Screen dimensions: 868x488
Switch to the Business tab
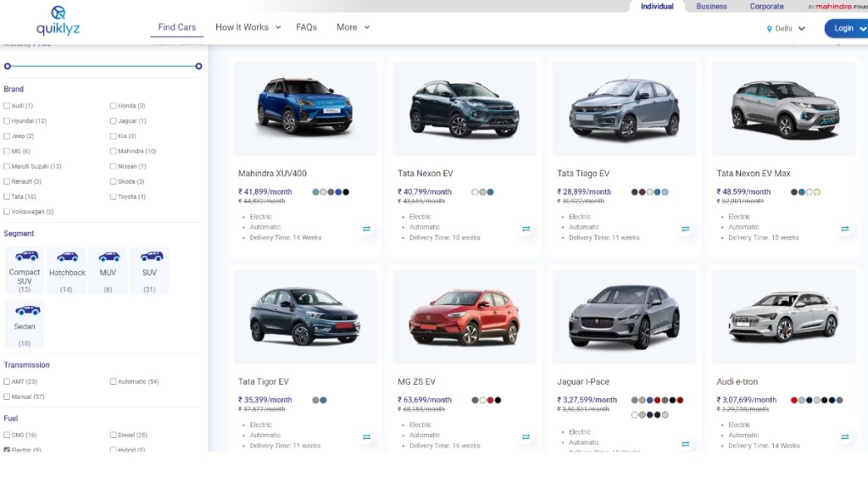click(x=711, y=6)
